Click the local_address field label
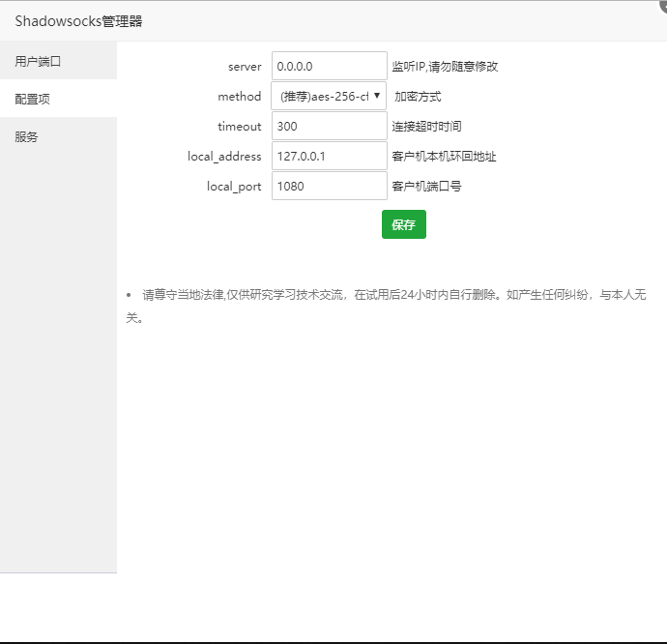 point(224,157)
